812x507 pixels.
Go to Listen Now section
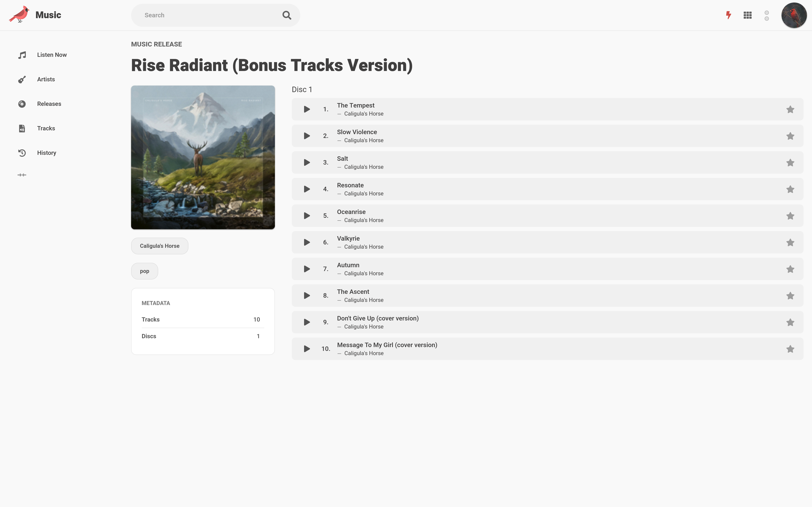click(x=52, y=55)
